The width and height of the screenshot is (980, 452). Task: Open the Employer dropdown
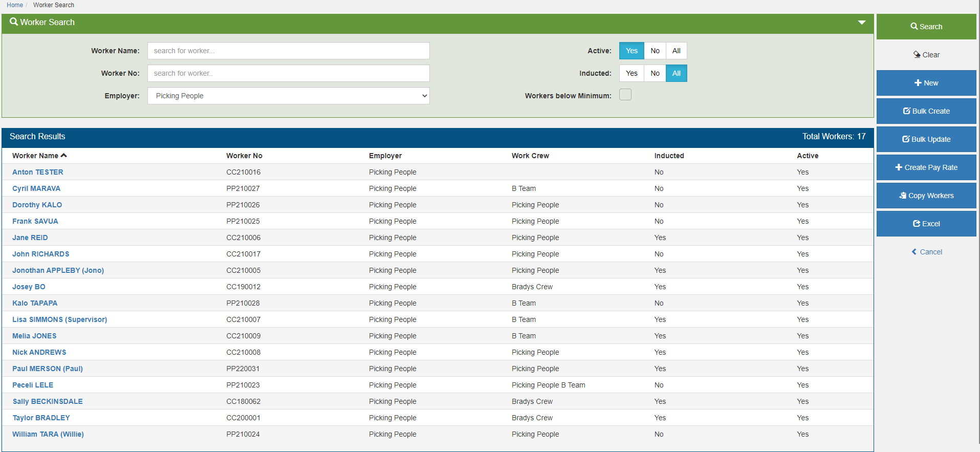click(x=289, y=96)
